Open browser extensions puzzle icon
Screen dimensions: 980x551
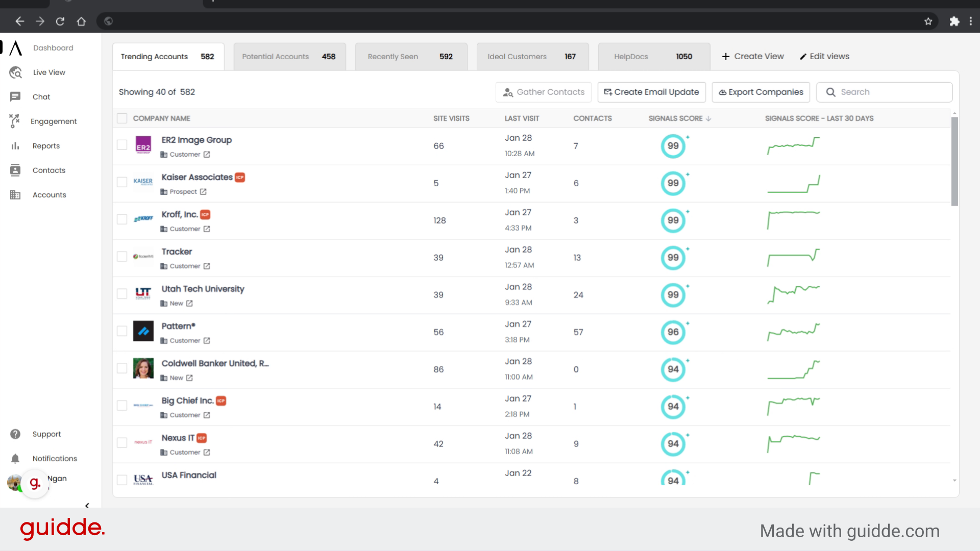click(x=954, y=21)
